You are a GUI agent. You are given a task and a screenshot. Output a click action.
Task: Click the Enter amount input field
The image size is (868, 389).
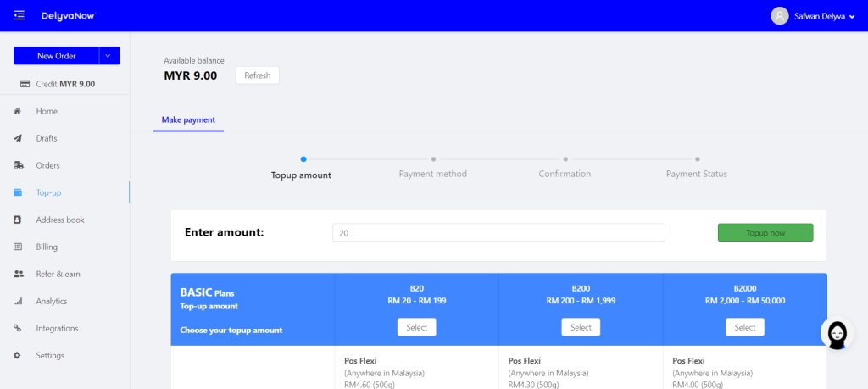(498, 232)
